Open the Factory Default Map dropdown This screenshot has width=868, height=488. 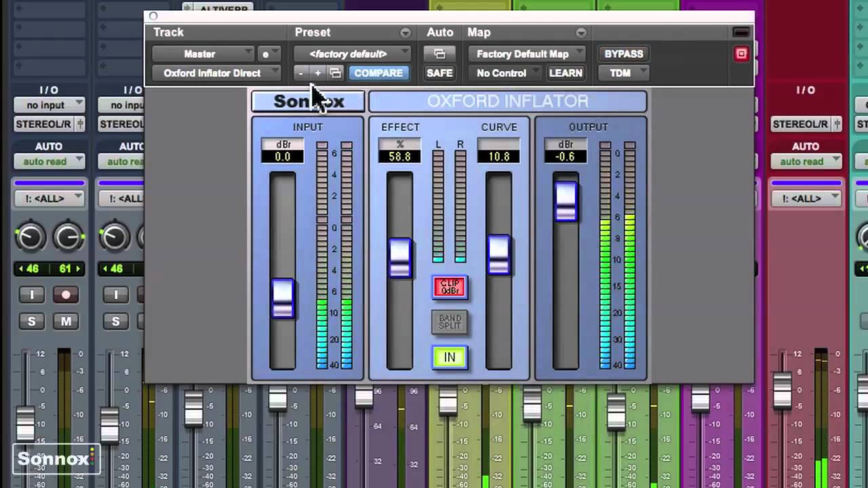pos(527,54)
